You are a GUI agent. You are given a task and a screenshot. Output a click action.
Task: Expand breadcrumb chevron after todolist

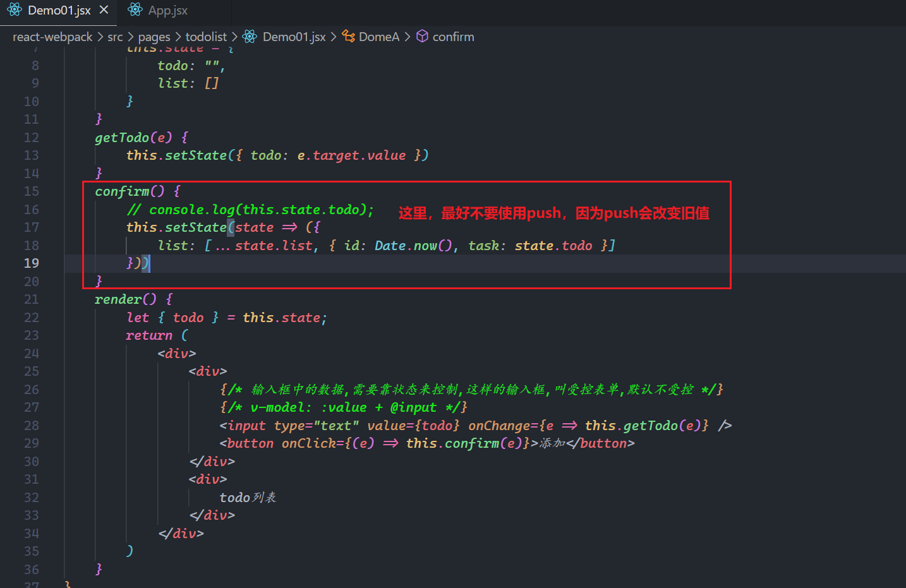point(235,37)
